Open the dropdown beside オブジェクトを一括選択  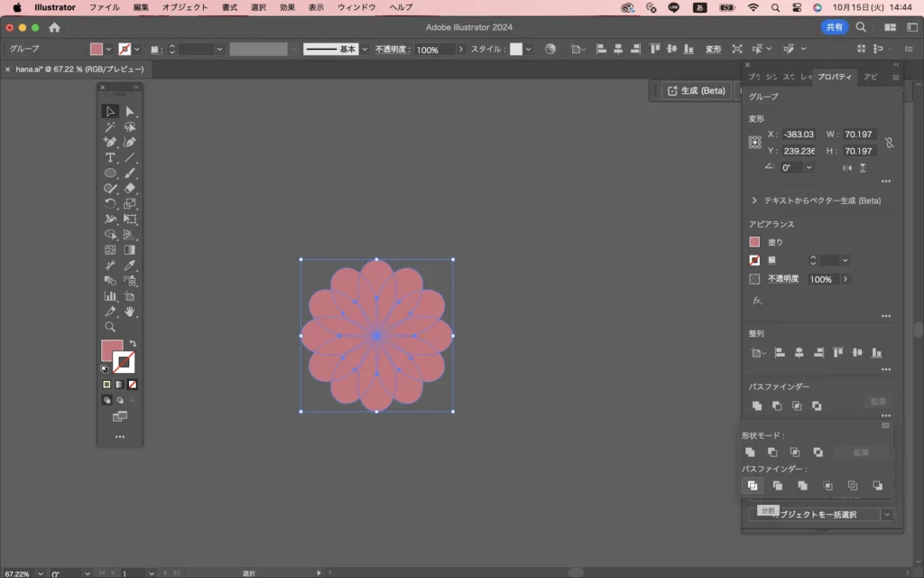pos(887,514)
